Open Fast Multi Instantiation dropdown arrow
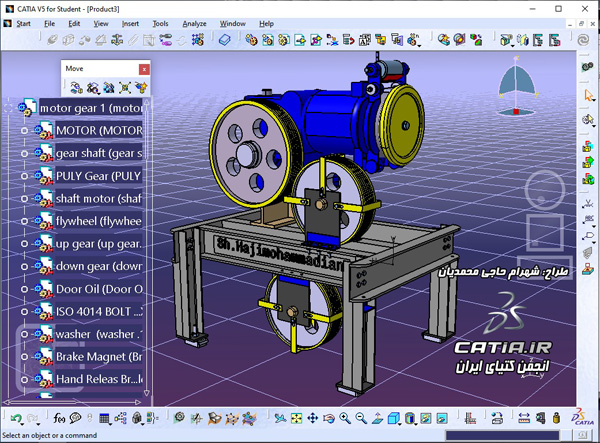The image size is (600, 443). pyautogui.click(x=419, y=46)
